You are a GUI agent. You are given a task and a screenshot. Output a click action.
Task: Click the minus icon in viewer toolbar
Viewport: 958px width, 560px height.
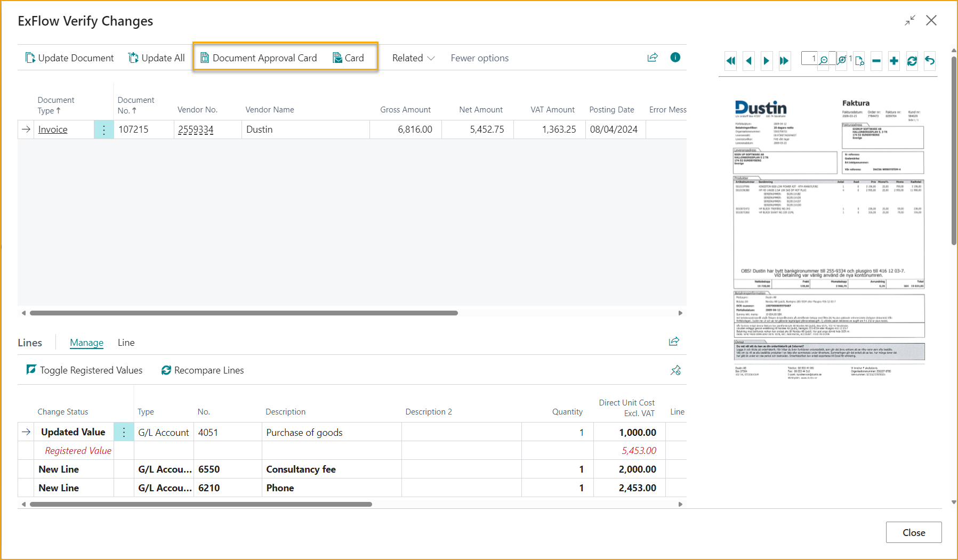(x=876, y=61)
